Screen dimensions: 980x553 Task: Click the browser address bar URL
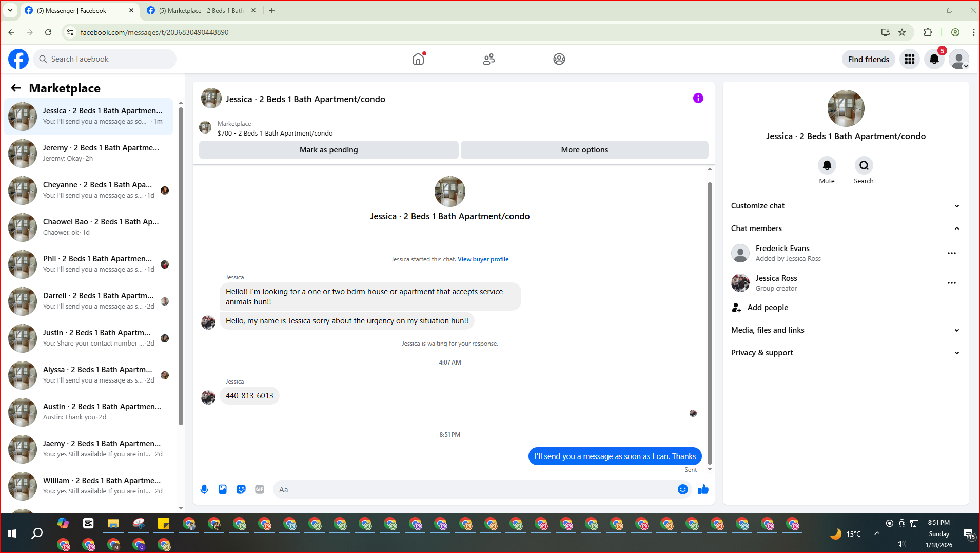(x=154, y=32)
